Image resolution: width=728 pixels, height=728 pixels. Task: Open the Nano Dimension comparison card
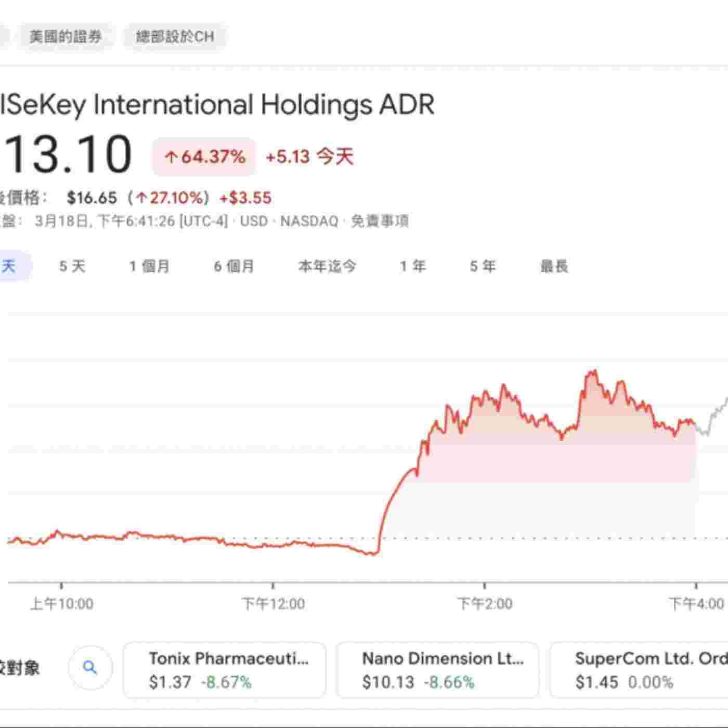pos(437,670)
